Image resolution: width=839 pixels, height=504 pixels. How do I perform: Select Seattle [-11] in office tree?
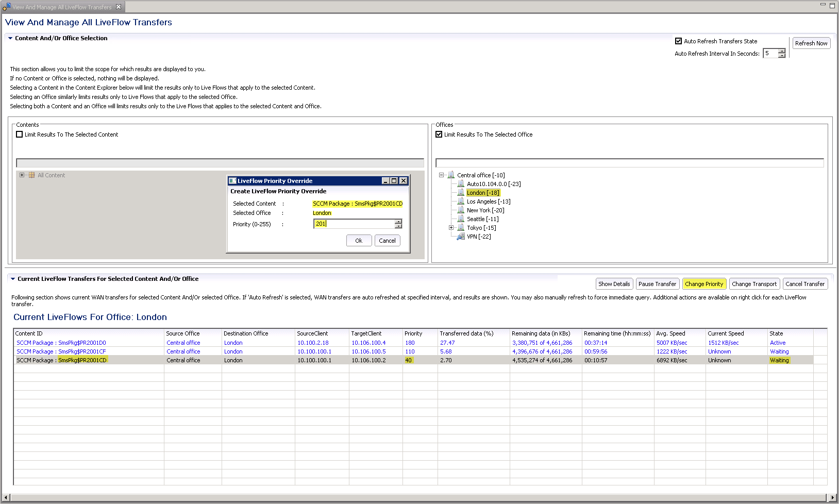482,219
